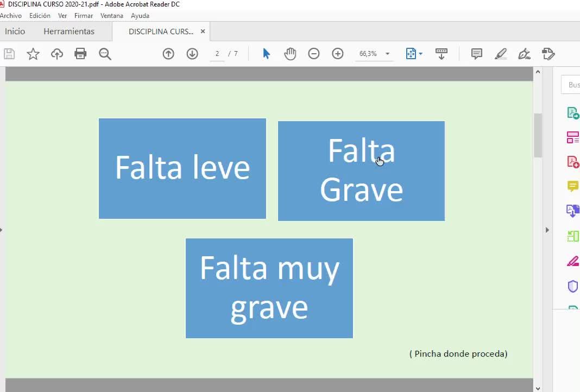Add a comment with the speech bubble icon
This screenshot has width=580, height=392.
(477, 54)
